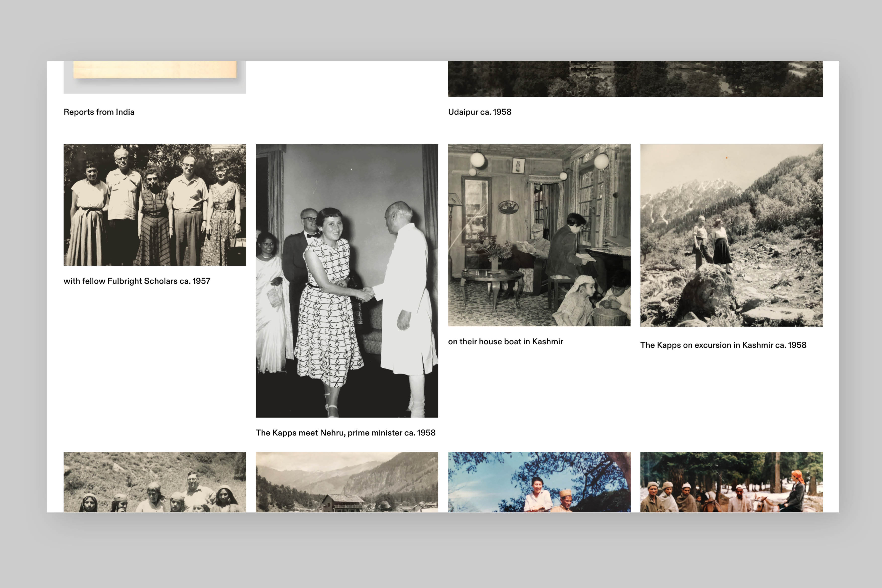Open the Kapps meeting Nehru photo
The image size is (882, 588).
coord(347,281)
